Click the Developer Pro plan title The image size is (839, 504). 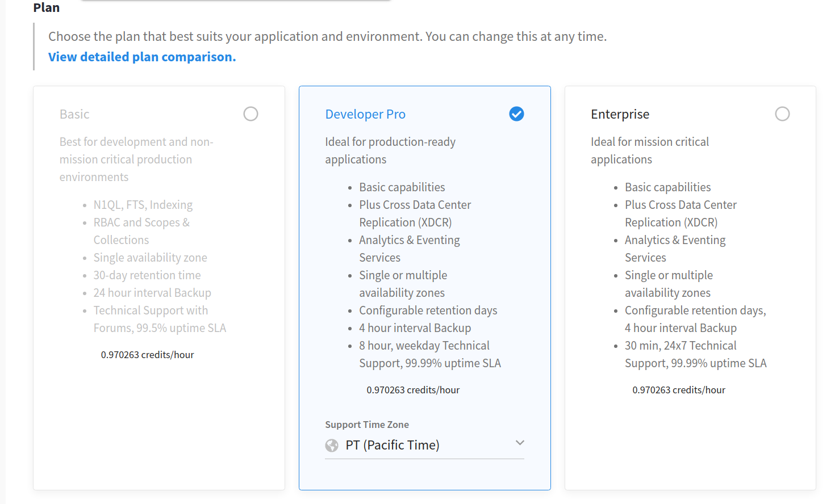point(365,114)
